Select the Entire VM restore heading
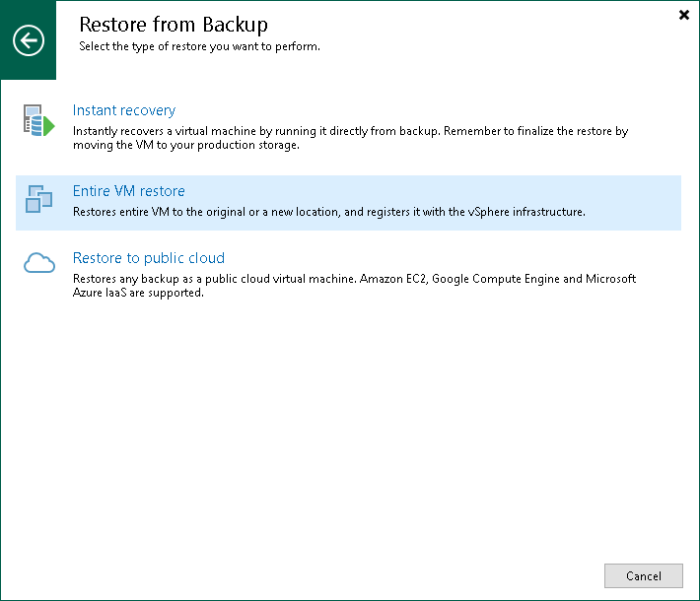 point(129,191)
